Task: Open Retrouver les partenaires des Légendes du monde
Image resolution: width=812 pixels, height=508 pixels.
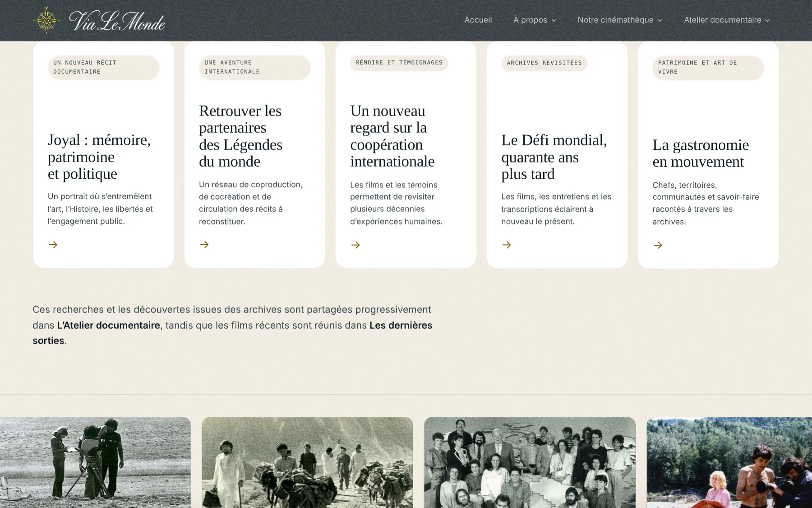Action: [240, 136]
